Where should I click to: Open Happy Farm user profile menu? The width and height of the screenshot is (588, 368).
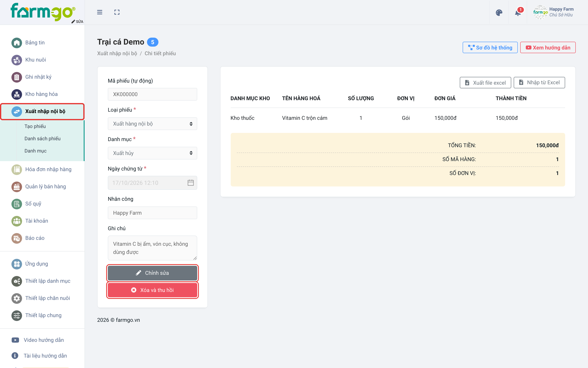coord(554,12)
